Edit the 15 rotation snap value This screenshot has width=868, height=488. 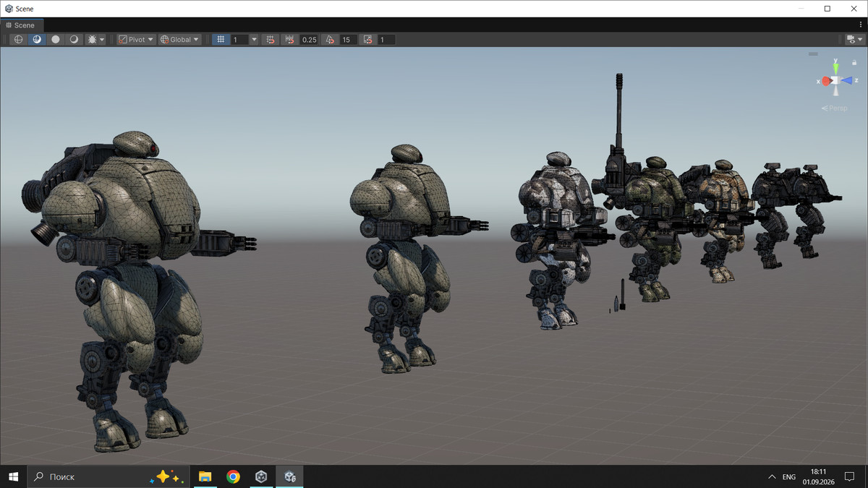(349, 40)
